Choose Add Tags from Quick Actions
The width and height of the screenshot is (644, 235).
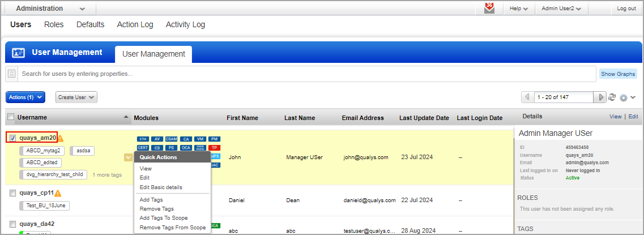[151, 200]
